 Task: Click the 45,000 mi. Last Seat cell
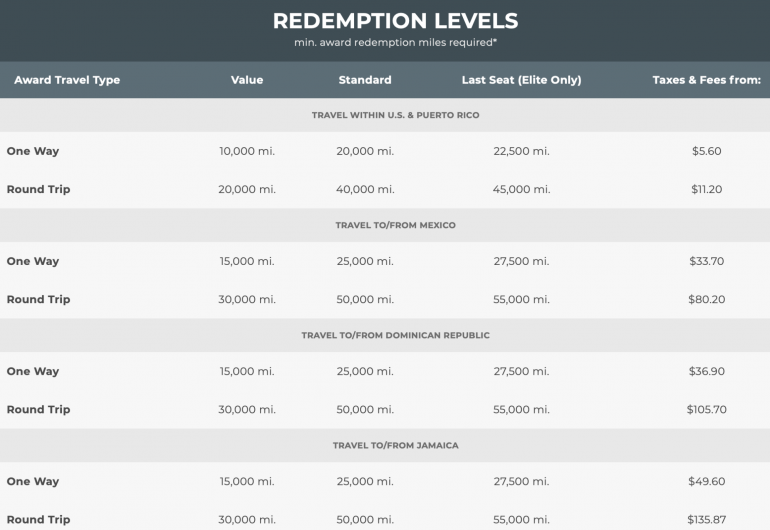coord(521,189)
